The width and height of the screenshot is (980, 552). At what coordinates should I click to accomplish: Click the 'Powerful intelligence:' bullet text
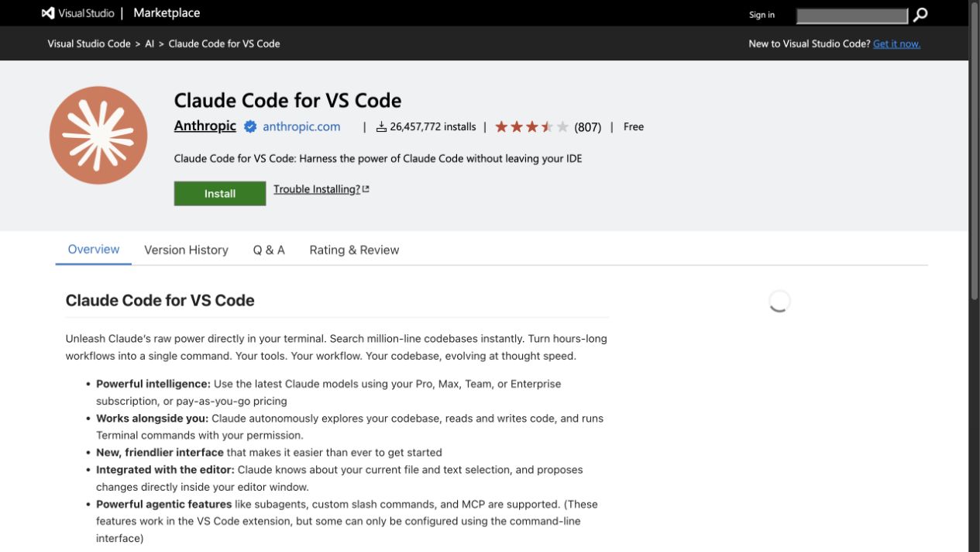153,384
